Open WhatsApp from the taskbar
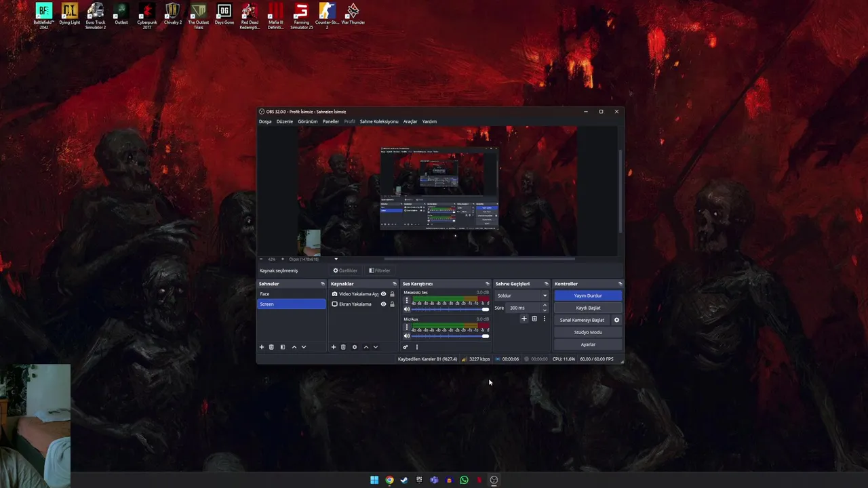 [x=464, y=480]
